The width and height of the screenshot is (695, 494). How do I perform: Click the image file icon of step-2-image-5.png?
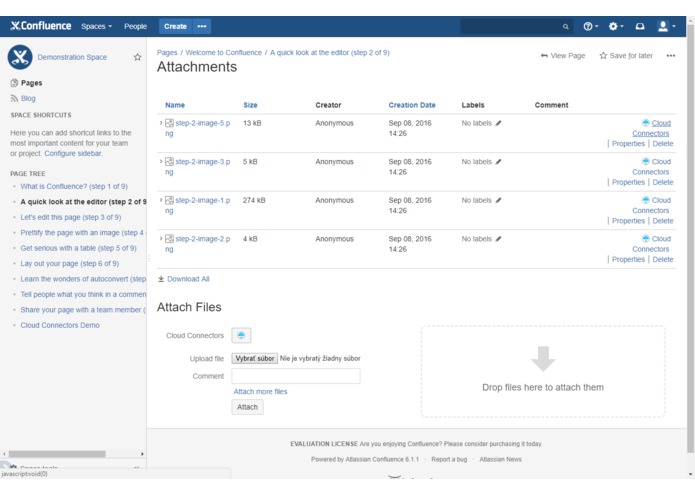click(169, 123)
